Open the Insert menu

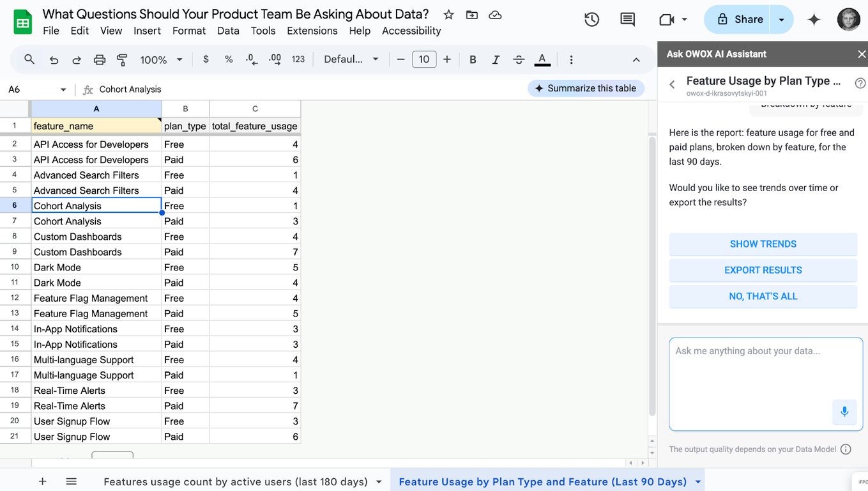[x=147, y=31]
